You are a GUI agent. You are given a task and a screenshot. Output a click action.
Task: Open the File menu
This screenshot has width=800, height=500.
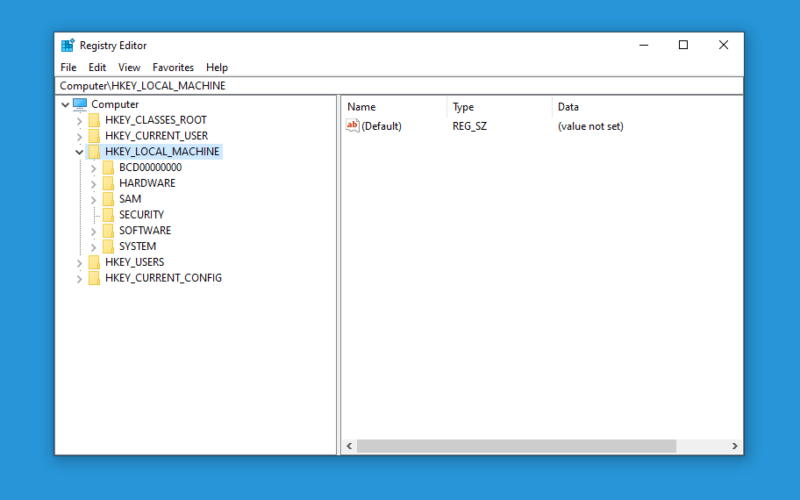(x=68, y=67)
